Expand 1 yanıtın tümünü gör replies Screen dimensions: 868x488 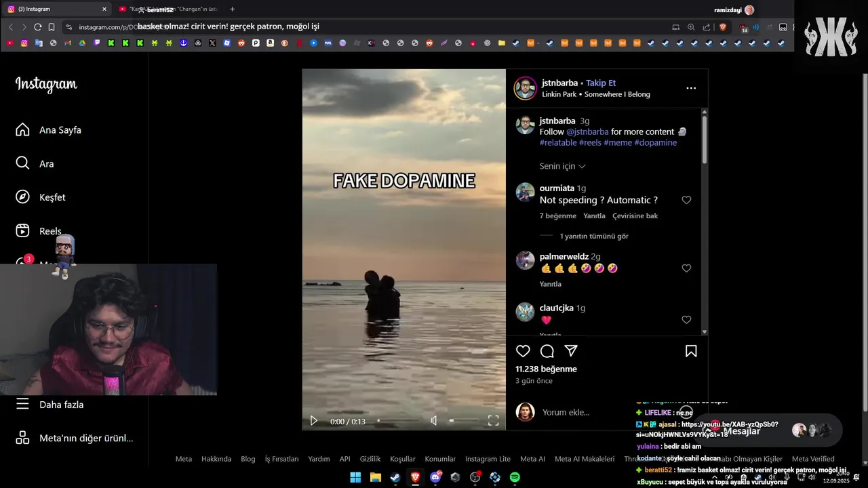[594, 237]
